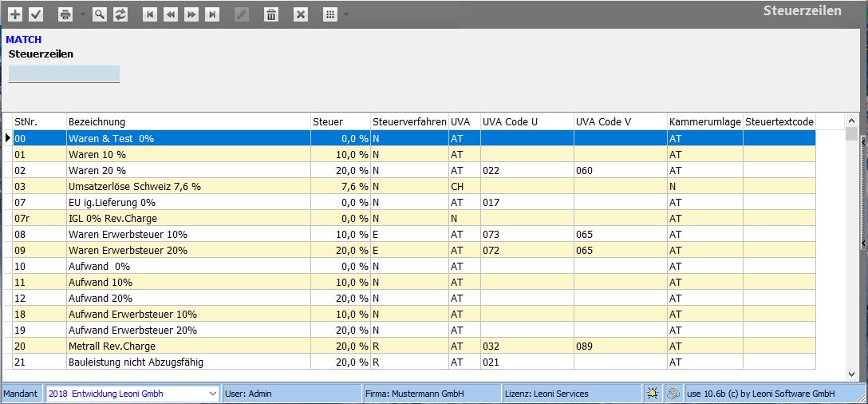Select 'EU ig.Lieferung 0%' row
The width and height of the screenshot is (868, 404).
414,202
